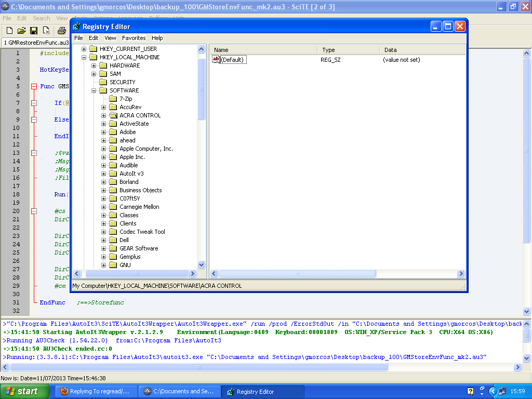532x399 pixels.
Task: Select the (Default) registry value
Action: click(x=232, y=60)
